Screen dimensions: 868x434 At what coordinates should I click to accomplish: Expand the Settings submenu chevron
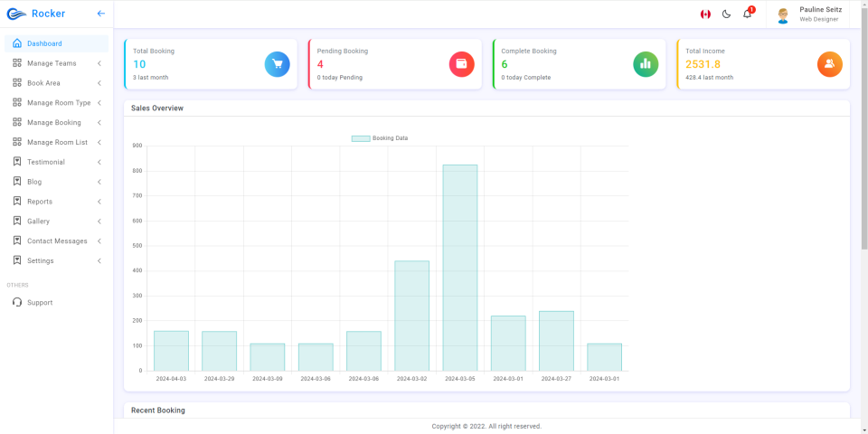[99, 260]
